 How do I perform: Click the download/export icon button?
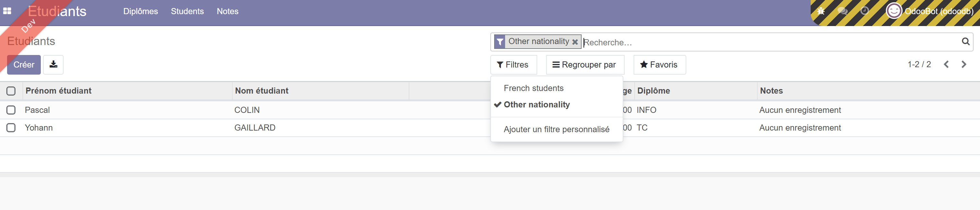coord(53,65)
